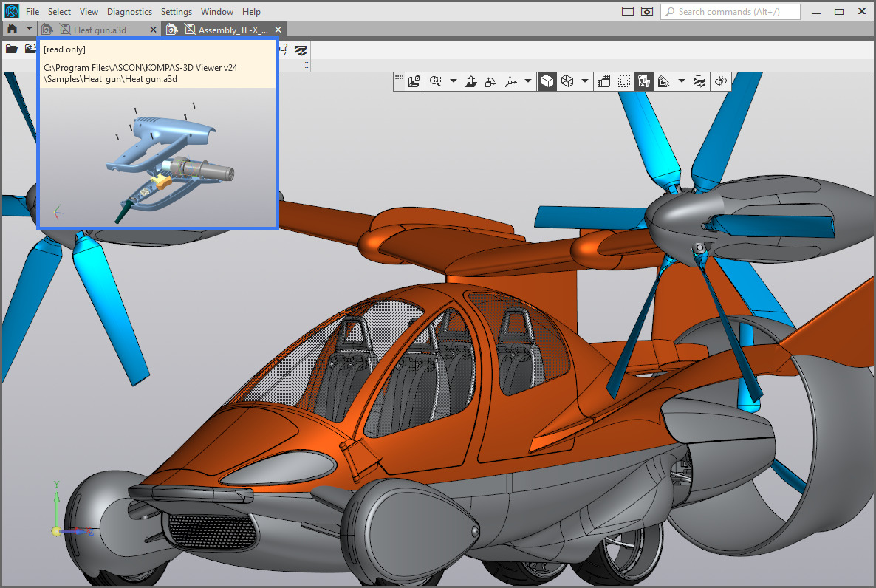Expand the display mode dropdown arrow

pos(584,81)
